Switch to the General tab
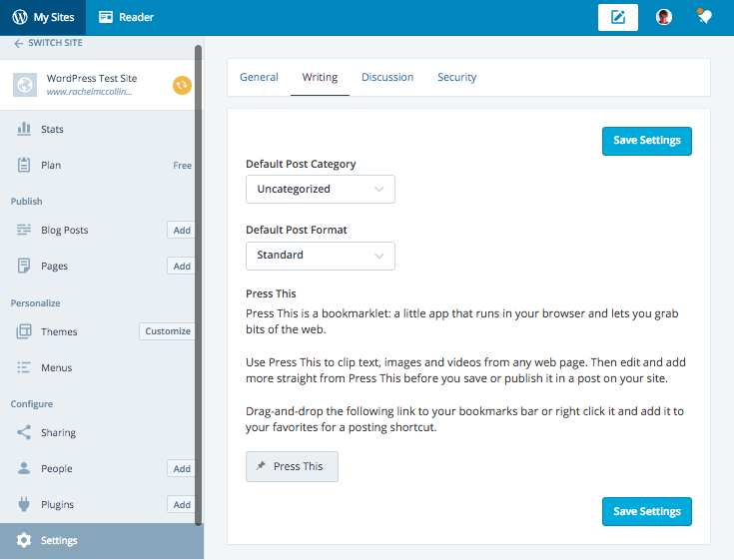Screen dimensions: 734x560 259,77
